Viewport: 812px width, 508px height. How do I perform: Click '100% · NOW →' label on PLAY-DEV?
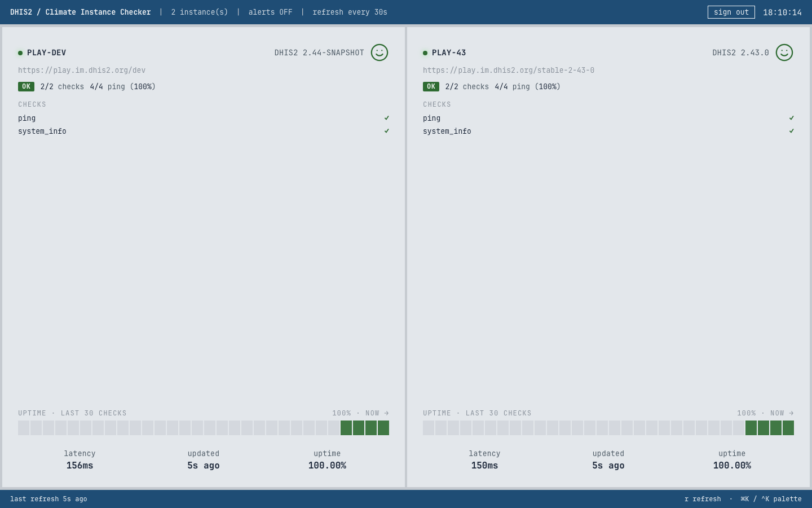click(360, 413)
